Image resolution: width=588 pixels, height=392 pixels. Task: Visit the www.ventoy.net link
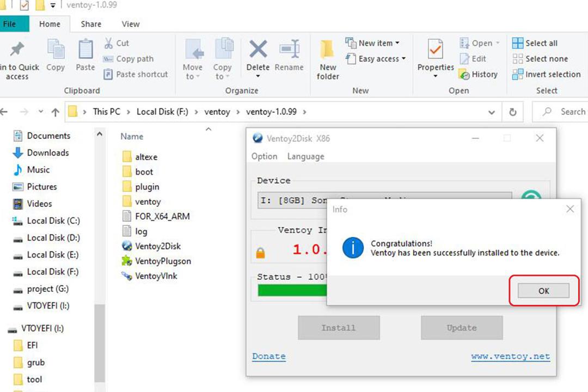(510, 357)
